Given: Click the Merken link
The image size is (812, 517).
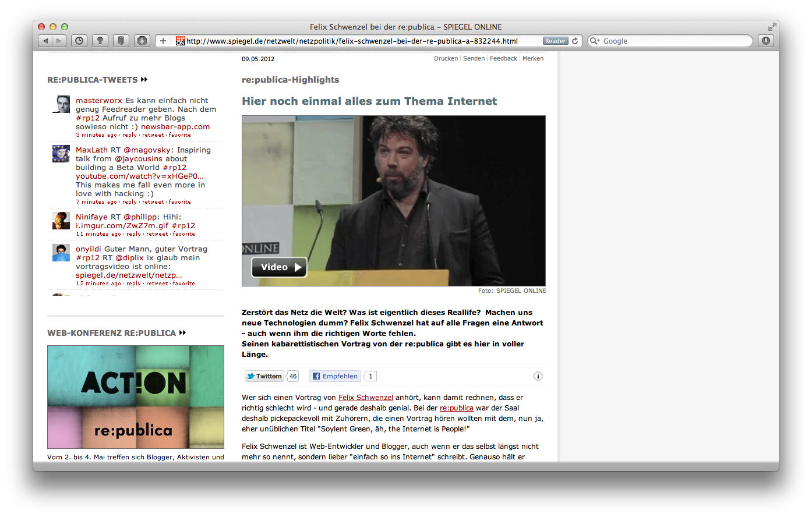Looking at the screenshot, I should point(533,58).
